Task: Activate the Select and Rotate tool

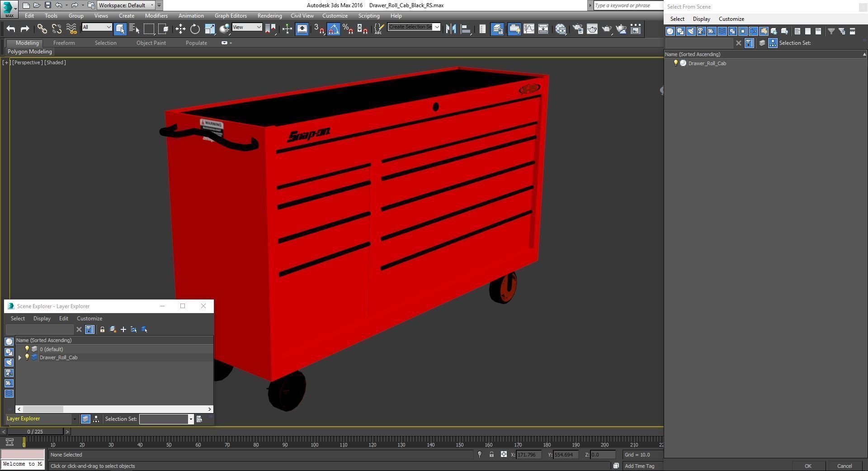Action: [195, 29]
